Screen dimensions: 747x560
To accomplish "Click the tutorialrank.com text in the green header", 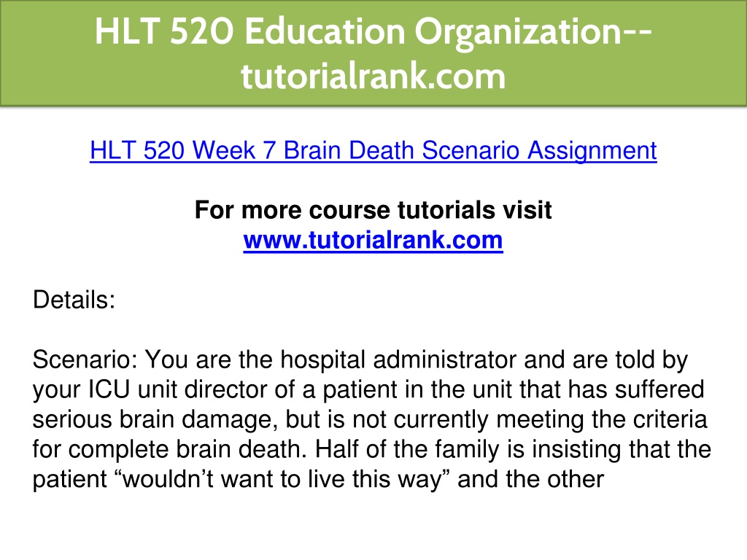I will 373,76.
